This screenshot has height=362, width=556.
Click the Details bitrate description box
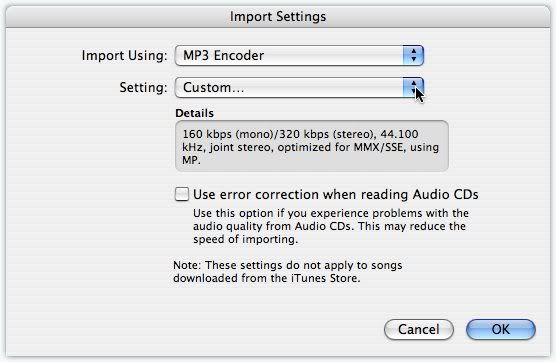point(312,146)
